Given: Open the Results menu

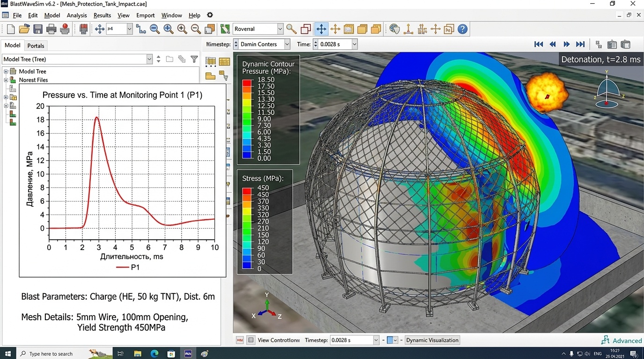Looking at the screenshot, I should [x=102, y=15].
